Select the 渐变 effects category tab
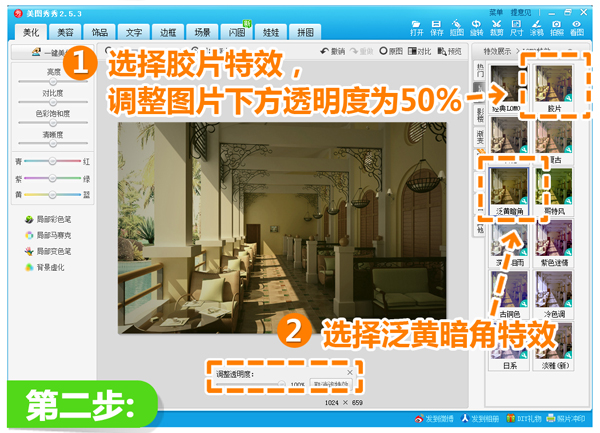The image size is (600, 433). (480, 137)
